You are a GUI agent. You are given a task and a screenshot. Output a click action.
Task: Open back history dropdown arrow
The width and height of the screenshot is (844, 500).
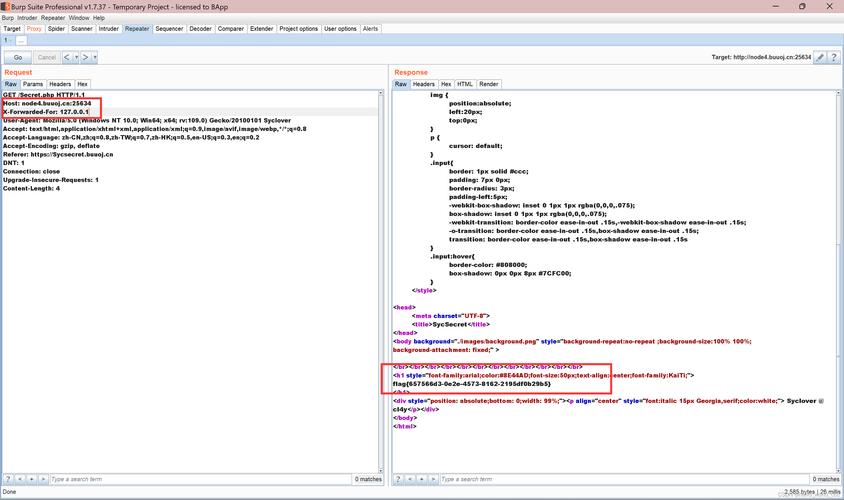76,57
